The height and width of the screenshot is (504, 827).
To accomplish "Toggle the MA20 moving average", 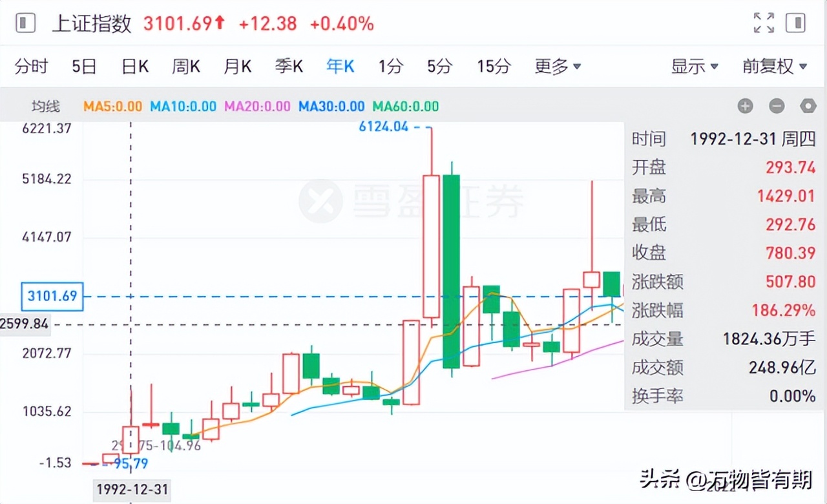I will 257,106.
